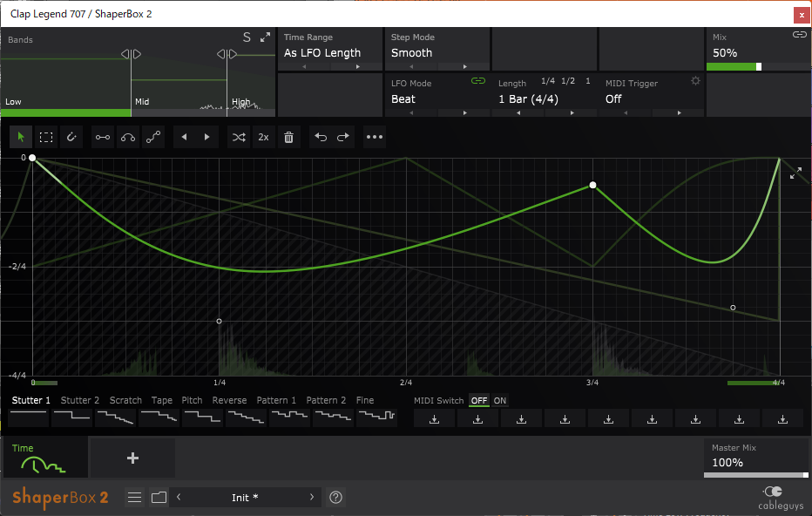Screen dimensions: 812x516
Task: Adjust the Master Mix 100% slider
Action: click(x=756, y=475)
